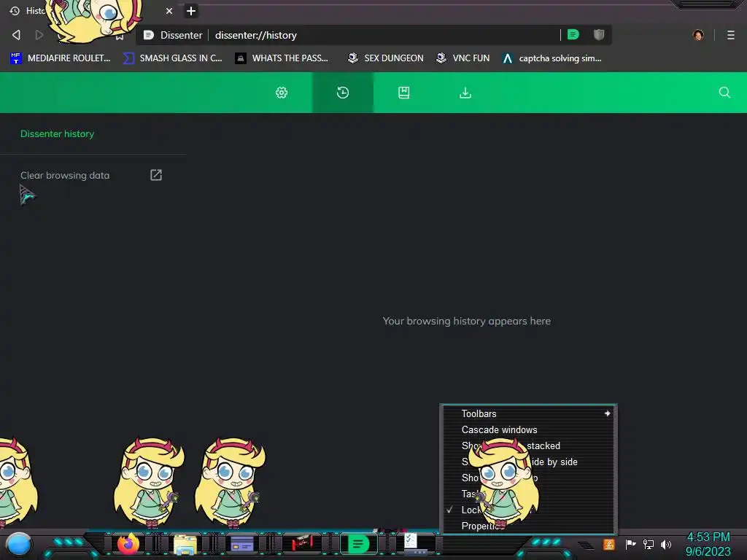The width and height of the screenshot is (747, 560).
Task: Open SMASH GLASS IN C... bookmark
Action: tap(173, 58)
